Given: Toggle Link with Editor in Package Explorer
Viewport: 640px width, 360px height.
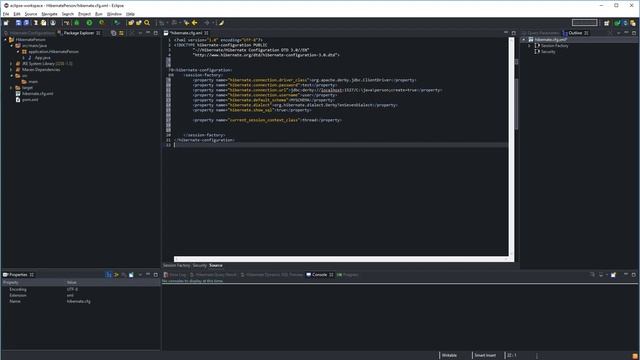Looking at the screenshot, I should pyautogui.click(x=121, y=33).
